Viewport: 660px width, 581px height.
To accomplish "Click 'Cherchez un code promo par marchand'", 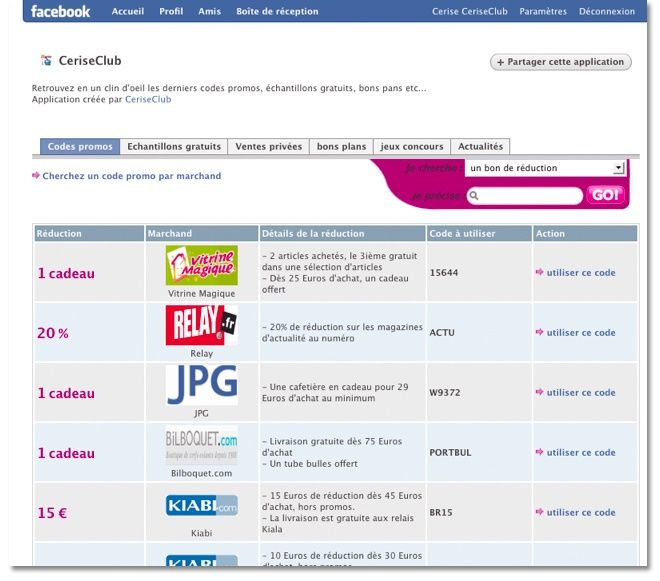I will tap(132, 176).
